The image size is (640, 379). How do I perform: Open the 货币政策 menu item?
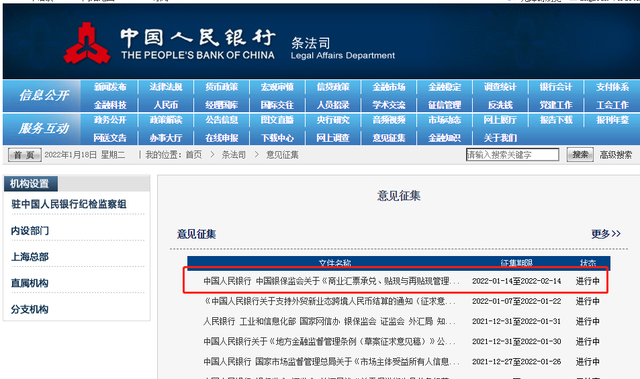[x=222, y=87]
